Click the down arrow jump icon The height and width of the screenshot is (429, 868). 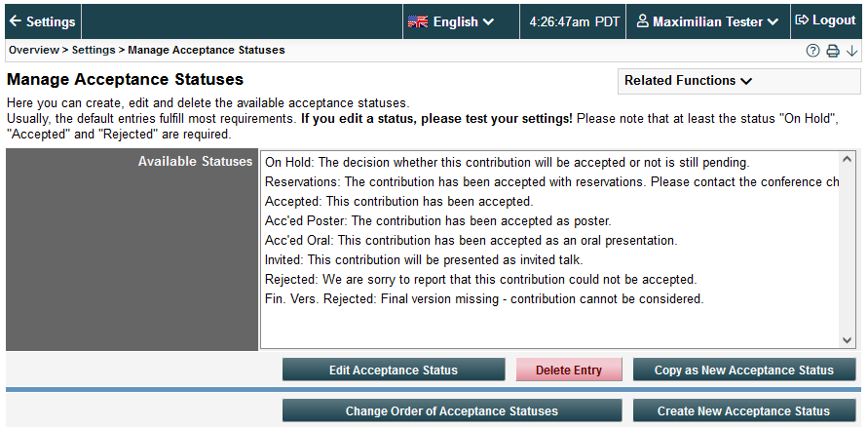coord(851,51)
